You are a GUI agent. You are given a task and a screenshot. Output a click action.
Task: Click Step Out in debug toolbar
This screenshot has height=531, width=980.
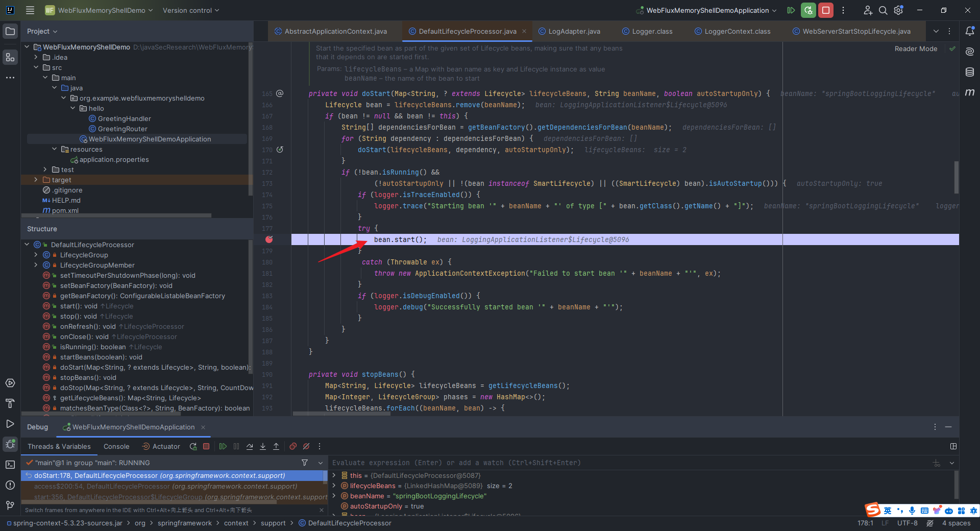276,446
